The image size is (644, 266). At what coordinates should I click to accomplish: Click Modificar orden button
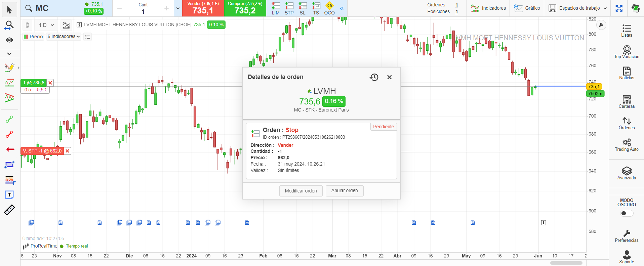(x=301, y=191)
